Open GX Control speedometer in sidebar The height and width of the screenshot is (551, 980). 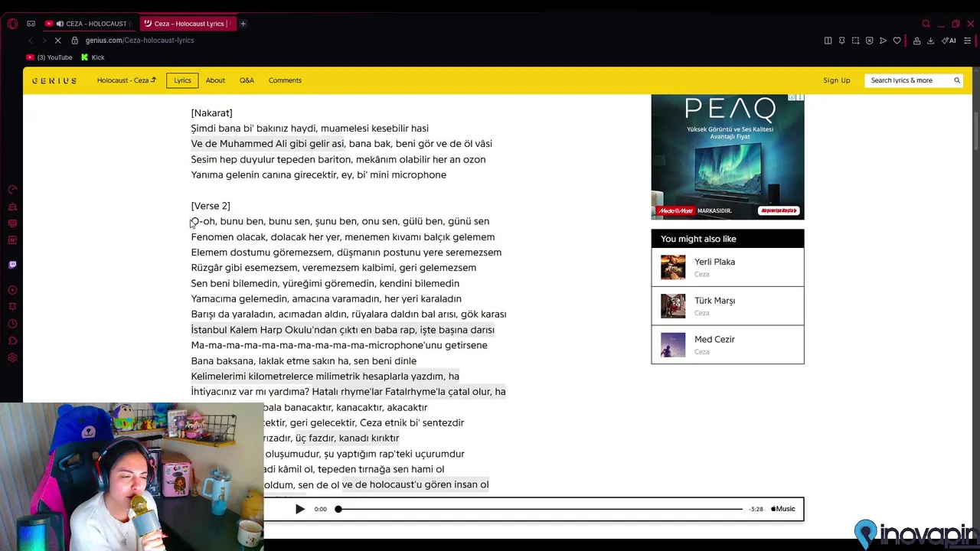pyautogui.click(x=12, y=190)
